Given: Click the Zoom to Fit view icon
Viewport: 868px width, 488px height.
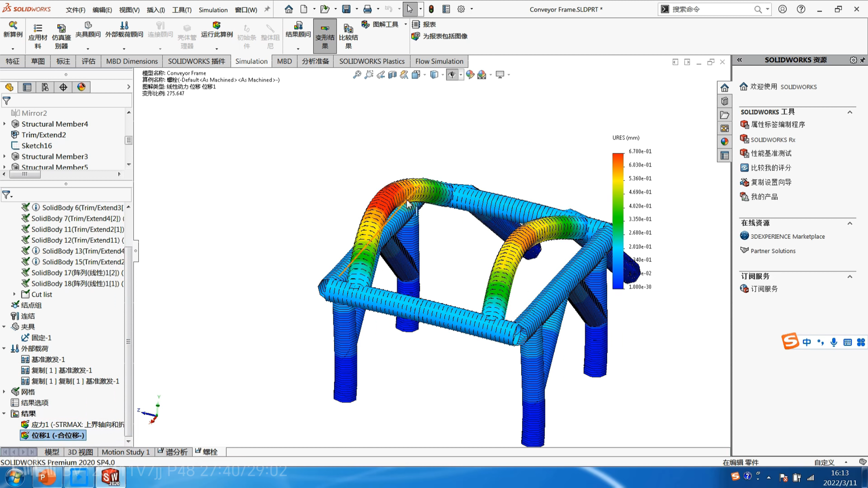Looking at the screenshot, I should pos(357,74).
